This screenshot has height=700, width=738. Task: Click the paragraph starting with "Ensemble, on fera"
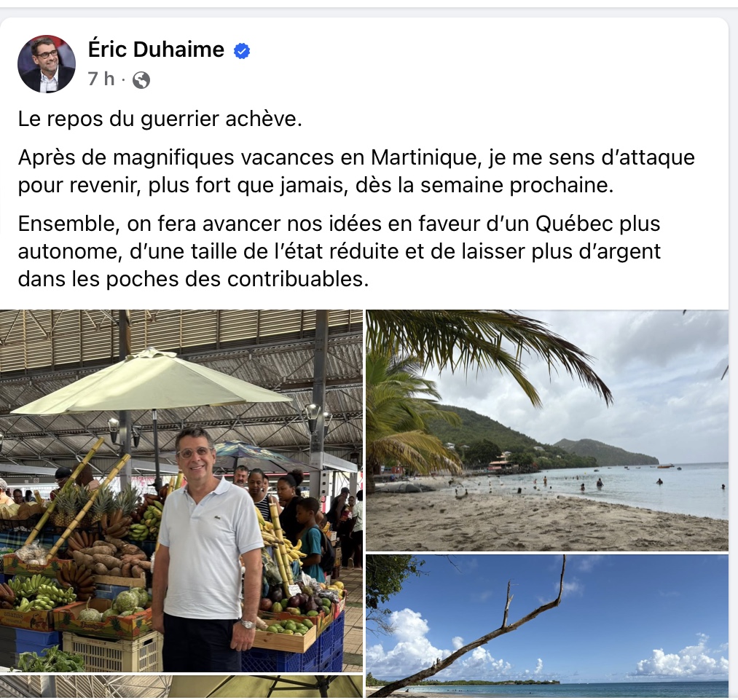[339, 251]
